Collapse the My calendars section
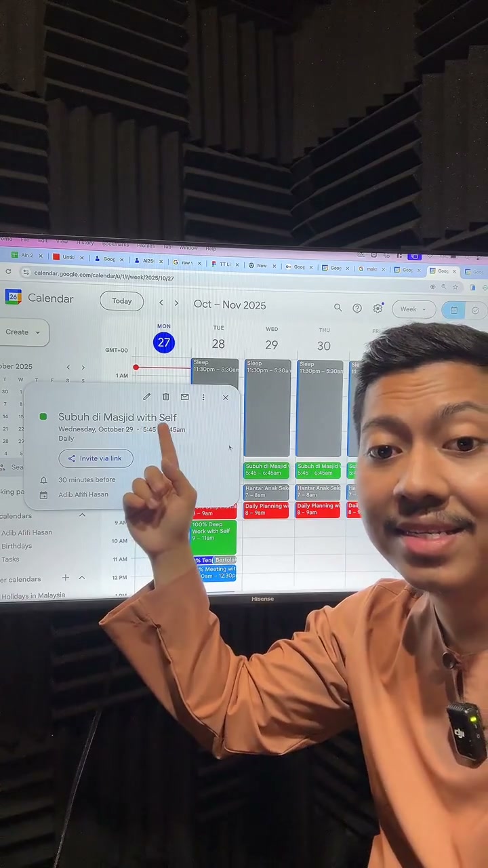Image resolution: width=488 pixels, height=868 pixels. (82, 515)
